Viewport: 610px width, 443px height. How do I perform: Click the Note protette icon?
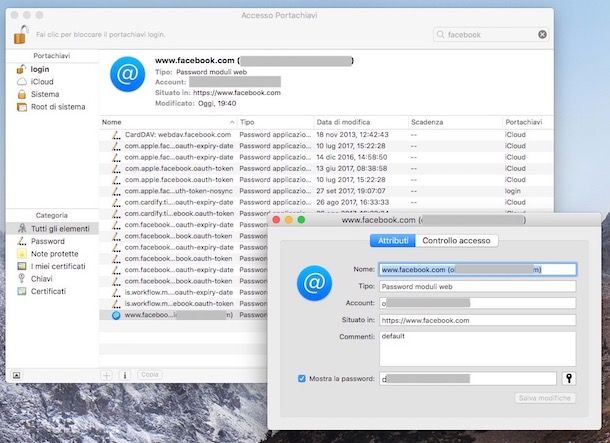(22, 254)
